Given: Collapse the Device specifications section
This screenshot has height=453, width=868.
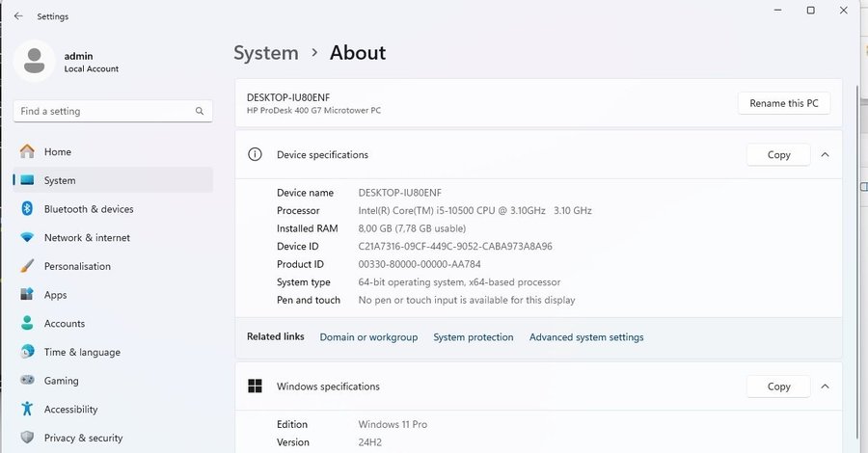Looking at the screenshot, I should click(825, 154).
